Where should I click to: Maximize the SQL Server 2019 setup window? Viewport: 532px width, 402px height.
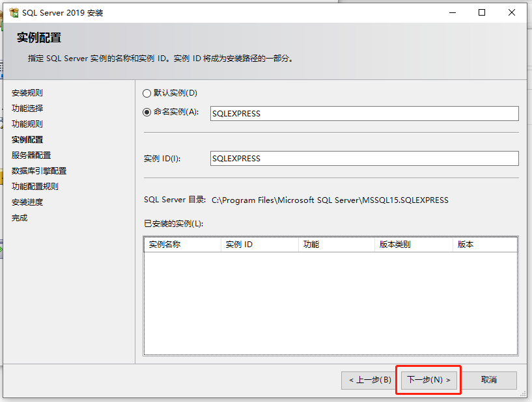tap(482, 12)
